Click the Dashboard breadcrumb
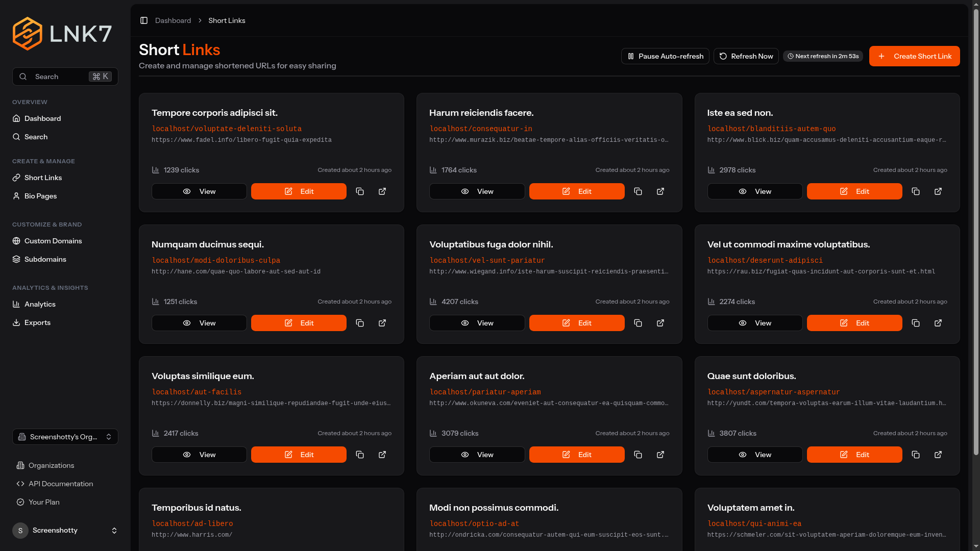This screenshot has width=980, height=551. [x=173, y=20]
